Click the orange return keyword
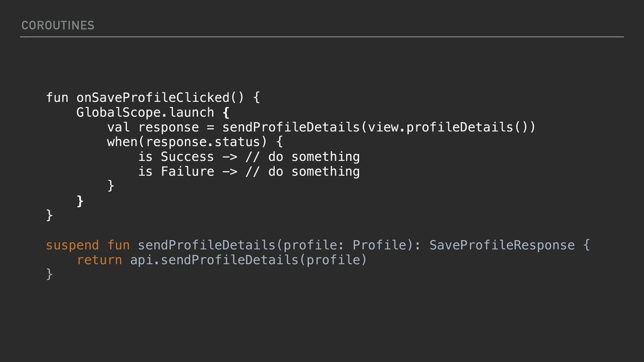This screenshot has width=644, height=362. pos(99,259)
